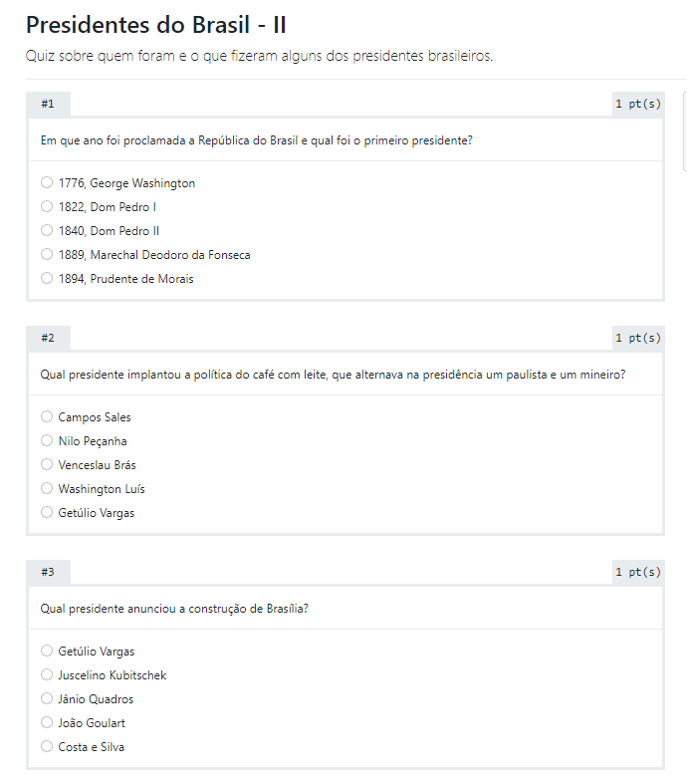Click the #1 question number tag
This screenshot has height=784, width=687.
pyautogui.click(x=48, y=104)
